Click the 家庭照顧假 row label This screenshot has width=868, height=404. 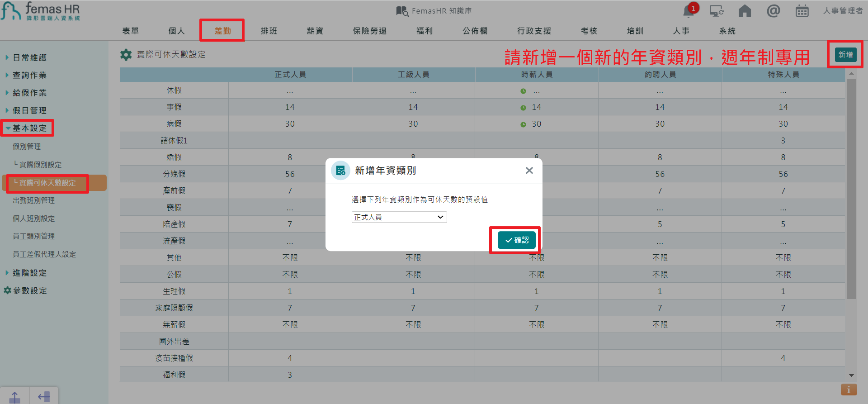[174, 308]
